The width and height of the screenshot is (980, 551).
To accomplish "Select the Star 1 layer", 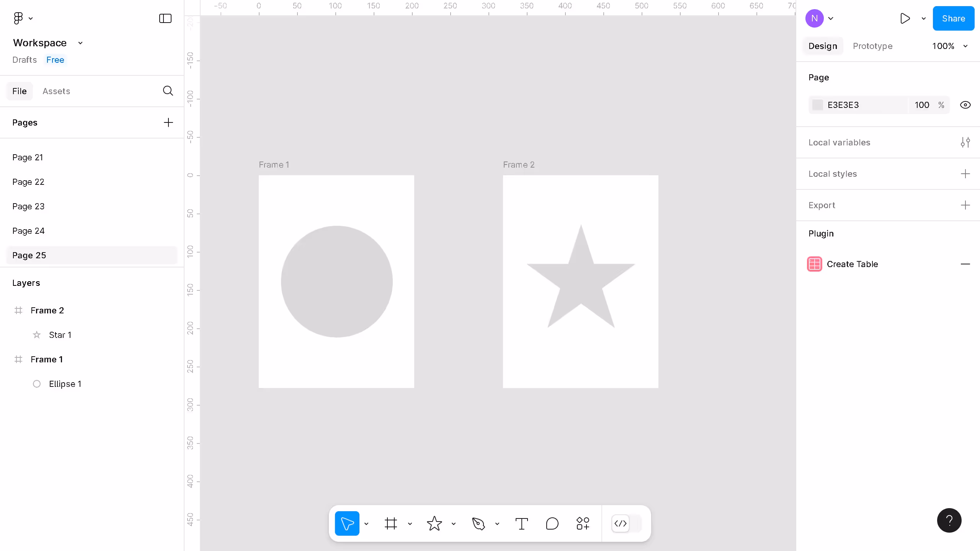I will coord(60,335).
